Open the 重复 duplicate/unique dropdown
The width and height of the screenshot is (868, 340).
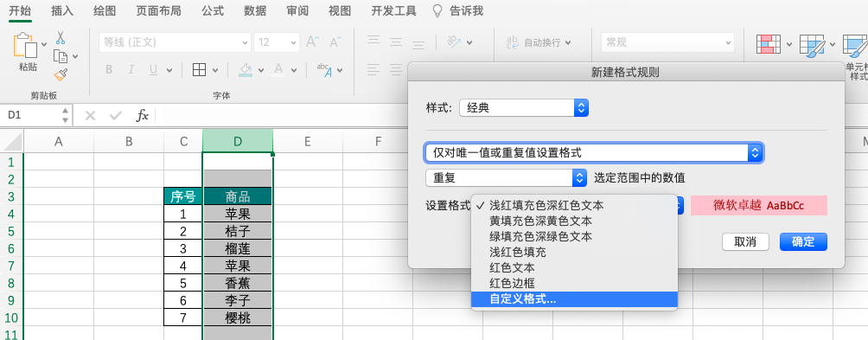[506, 177]
